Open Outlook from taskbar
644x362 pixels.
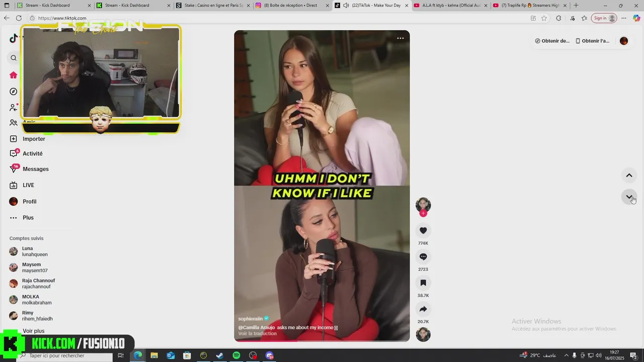pos(171,355)
